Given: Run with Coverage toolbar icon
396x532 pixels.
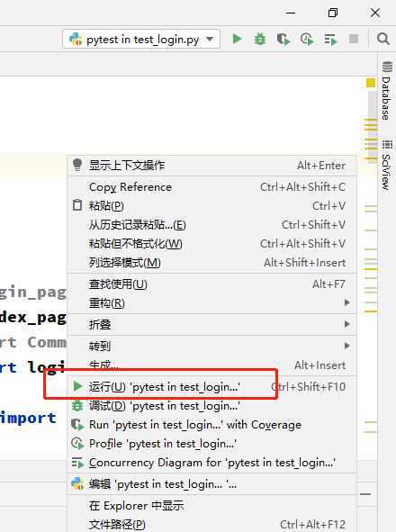Looking at the screenshot, I should 283,39.
